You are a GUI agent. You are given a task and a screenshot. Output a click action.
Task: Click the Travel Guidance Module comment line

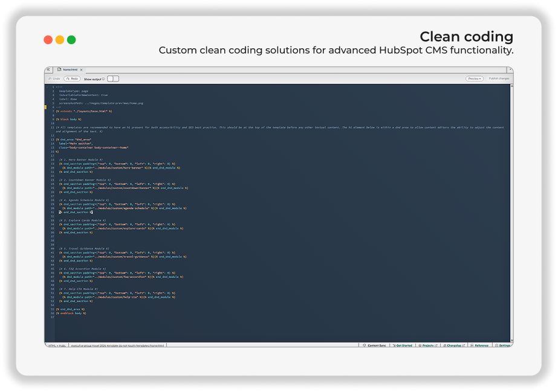tap(84, 249)
